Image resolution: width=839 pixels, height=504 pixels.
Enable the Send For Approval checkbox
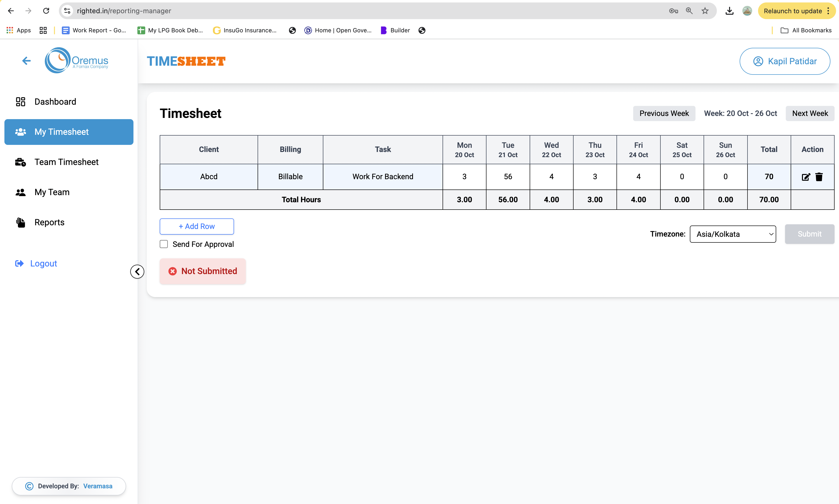(x=164, y=244)
